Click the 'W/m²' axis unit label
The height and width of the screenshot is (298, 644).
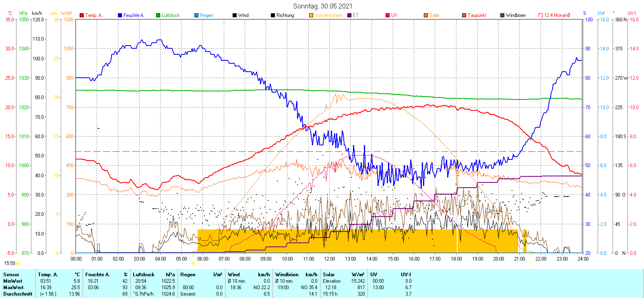point(66,13)
